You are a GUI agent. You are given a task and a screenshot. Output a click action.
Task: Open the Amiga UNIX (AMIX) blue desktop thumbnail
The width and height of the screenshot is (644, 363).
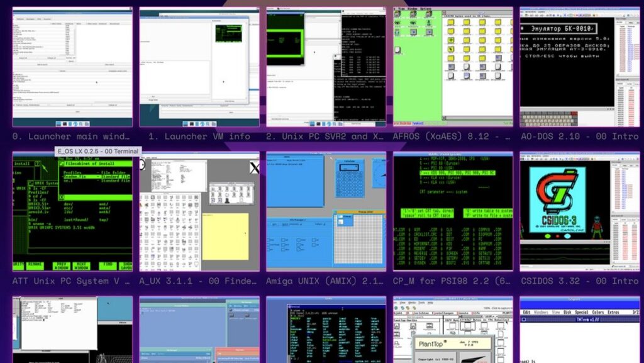pyautogui.click(x=326, y=211)
